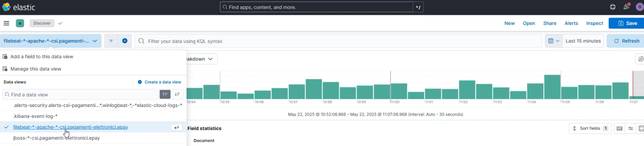Click New in the top menu
The image size is (644, 146).
coord(510,23)
